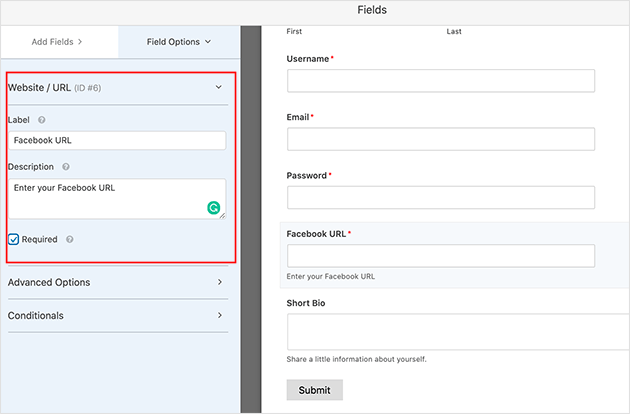
Task: Click the green Grammarly icon in Description box
Action: (x=213, y=208)
